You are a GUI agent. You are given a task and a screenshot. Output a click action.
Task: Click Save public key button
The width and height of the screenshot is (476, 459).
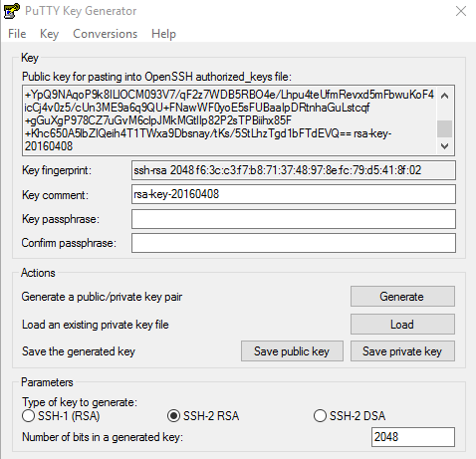click(292, 351)
